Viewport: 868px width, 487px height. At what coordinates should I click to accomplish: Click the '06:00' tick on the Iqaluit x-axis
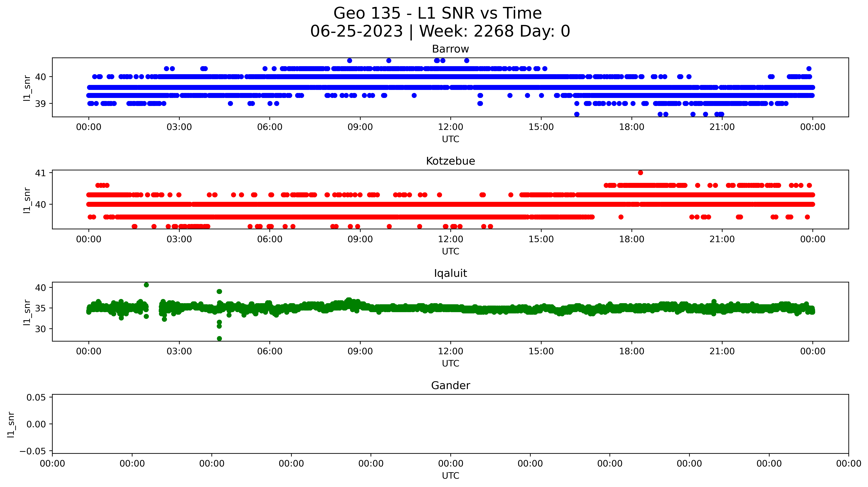pyautogui.click(x=270, y=351)
